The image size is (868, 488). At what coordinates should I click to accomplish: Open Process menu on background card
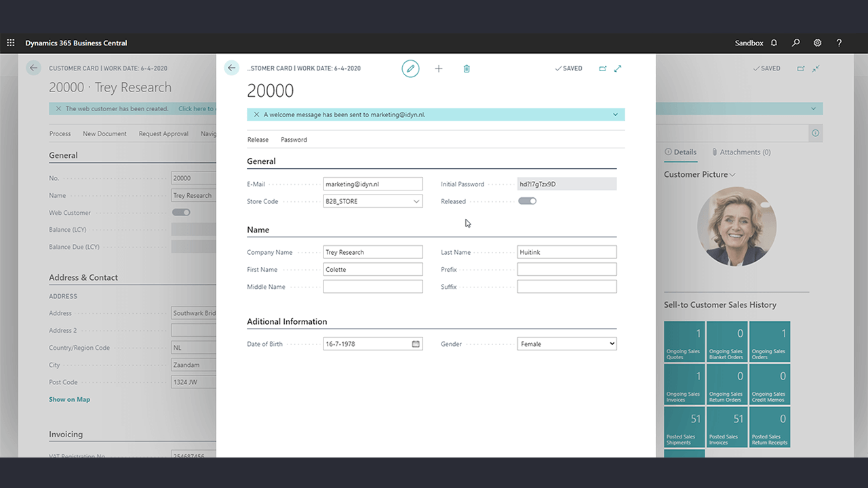(60, 134)
